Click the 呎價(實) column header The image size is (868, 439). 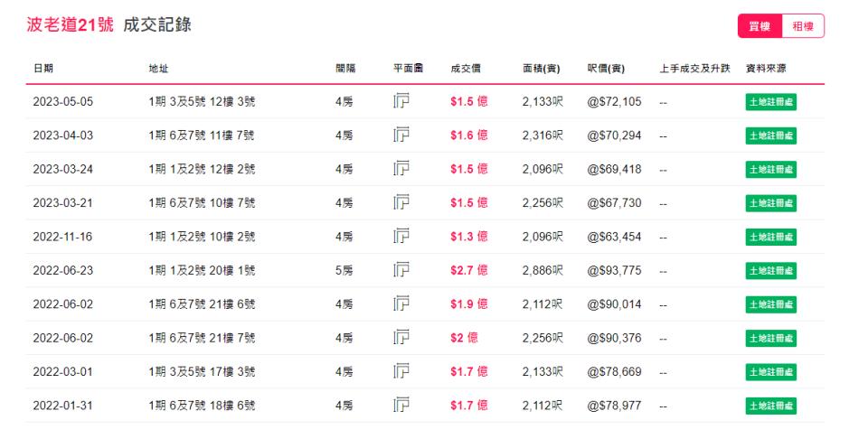[x=607, y=69]
